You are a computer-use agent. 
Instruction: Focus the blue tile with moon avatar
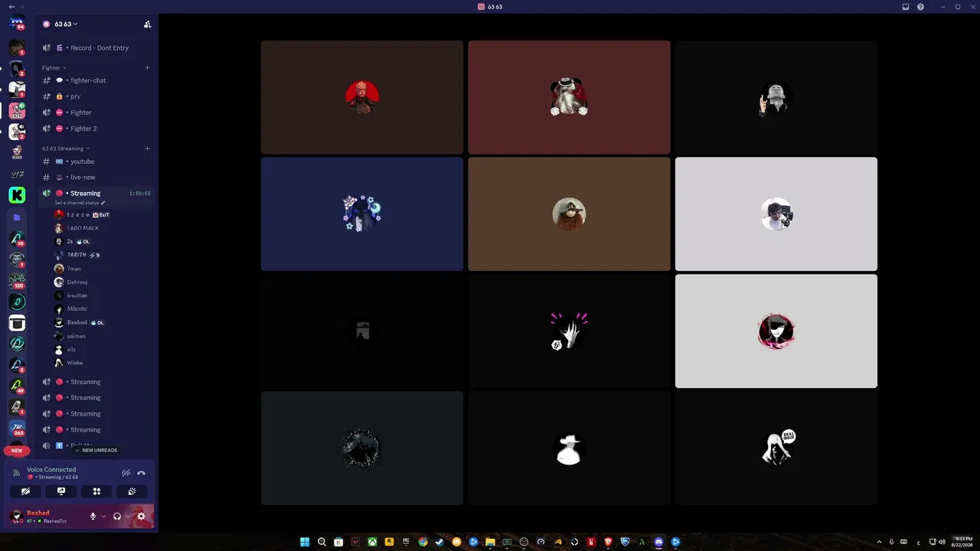(362, 214)
